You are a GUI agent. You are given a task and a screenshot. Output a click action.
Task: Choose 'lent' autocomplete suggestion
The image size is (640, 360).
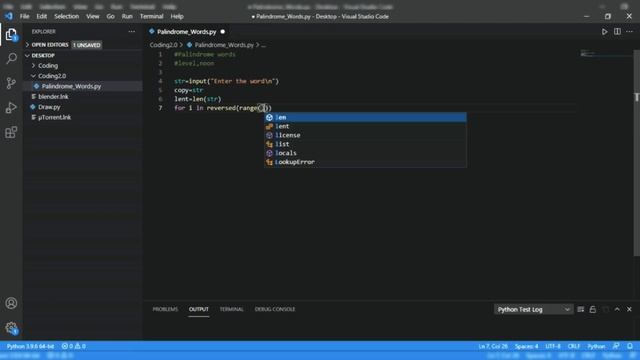[365, 126]
